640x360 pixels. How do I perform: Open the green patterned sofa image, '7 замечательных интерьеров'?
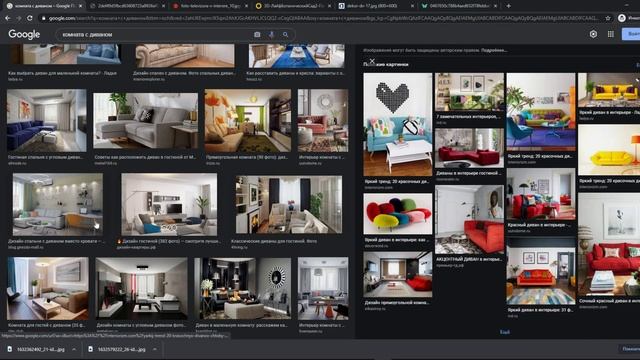pos(469,92)
